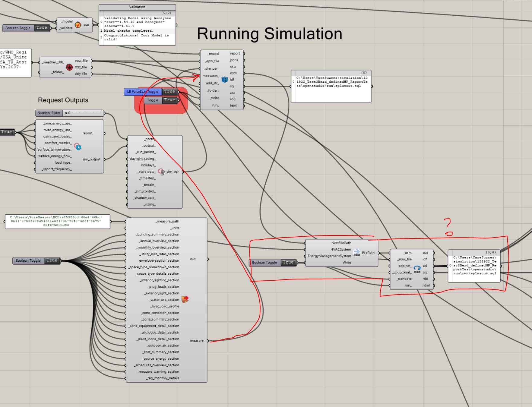The width and height of the screenshot is (532, 407).
Task: Click the WMO_Regi weather URL panel
Action: tap(15, 63)
